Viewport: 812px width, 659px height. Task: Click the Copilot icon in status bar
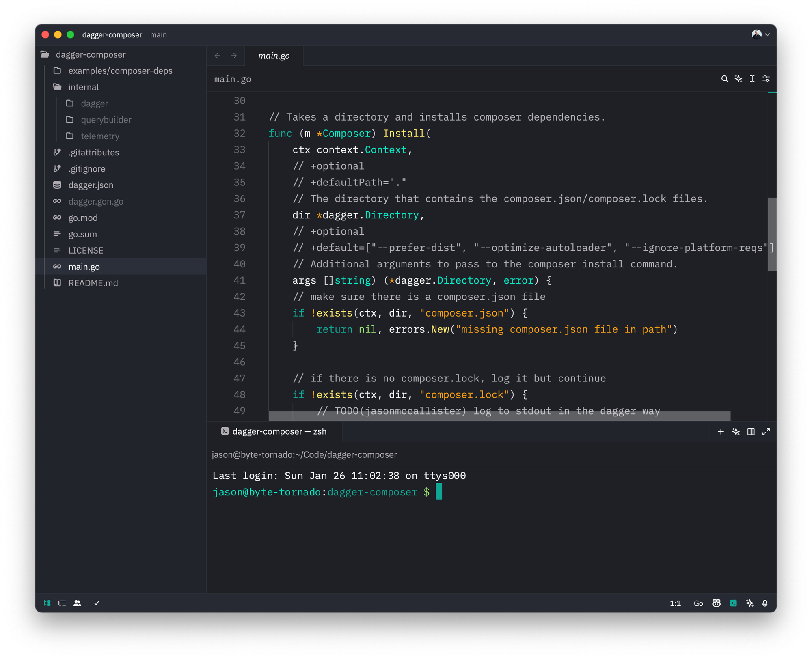coord(716,603)
